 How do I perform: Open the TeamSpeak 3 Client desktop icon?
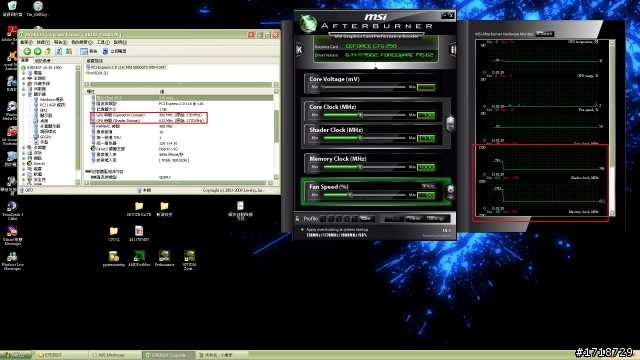pos(12,211)
